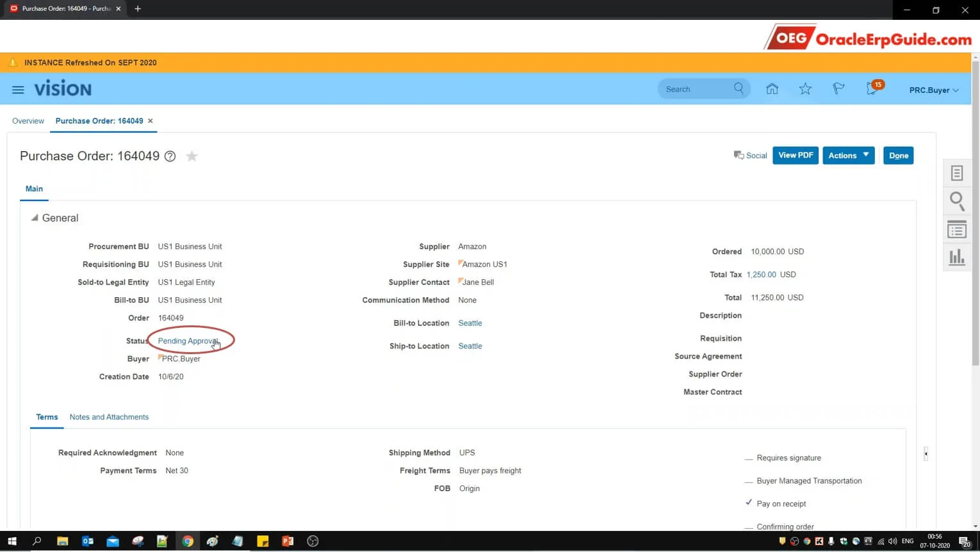Click the volume icon in system tray
This screenshot has width=980, height=552.
(893, 541)
